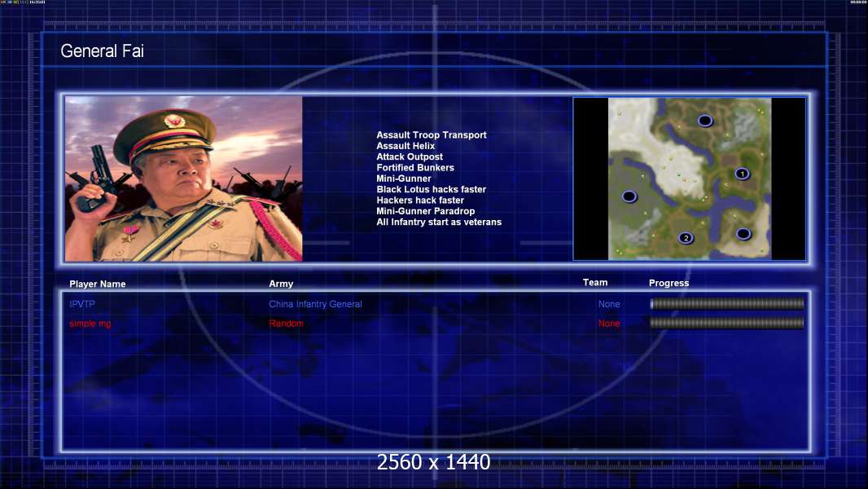Viewport: 868px width, 489px height.
Task: Click the minimap terrain preview
Action: [x=689, y=178]
